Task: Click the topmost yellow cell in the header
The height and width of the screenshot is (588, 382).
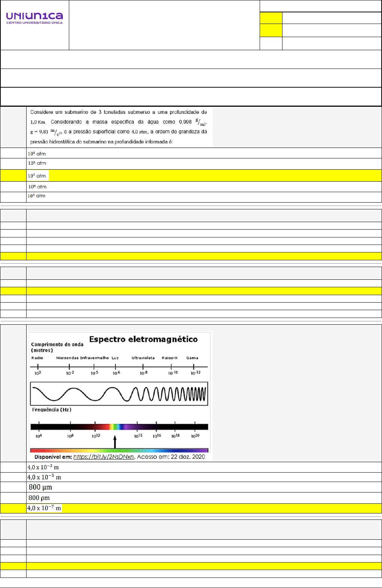Action: [271, 18]
